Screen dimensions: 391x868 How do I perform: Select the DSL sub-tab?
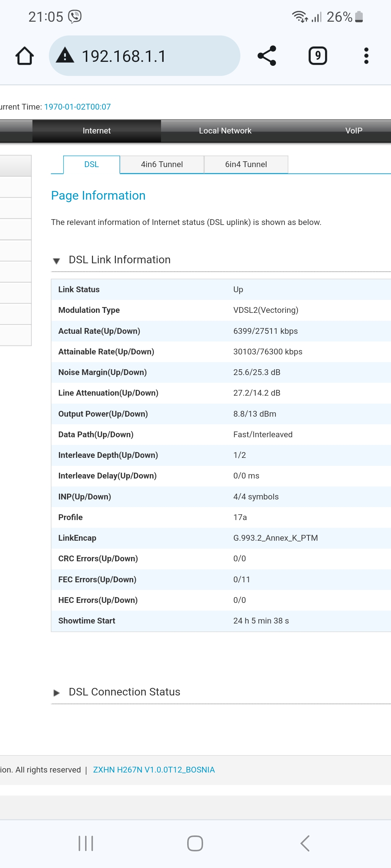92,165
